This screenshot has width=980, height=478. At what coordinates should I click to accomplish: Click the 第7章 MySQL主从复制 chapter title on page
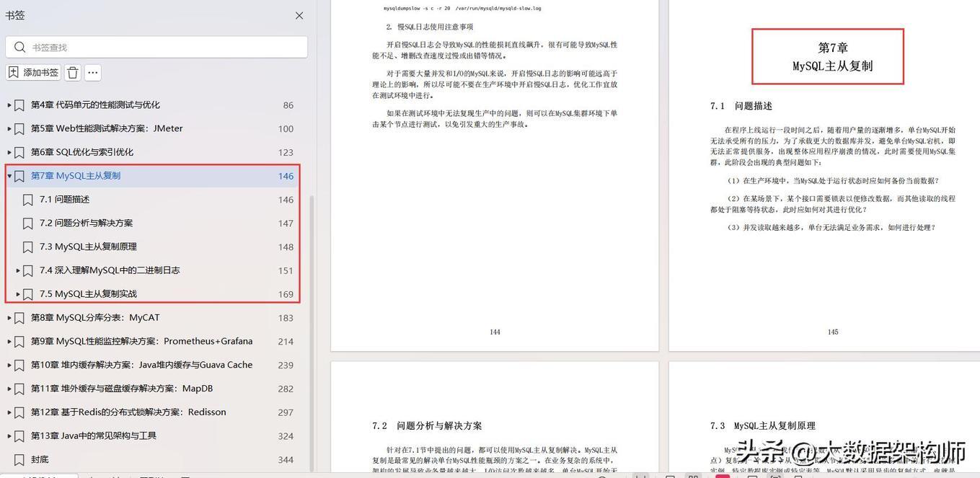(x=833, y=56)
